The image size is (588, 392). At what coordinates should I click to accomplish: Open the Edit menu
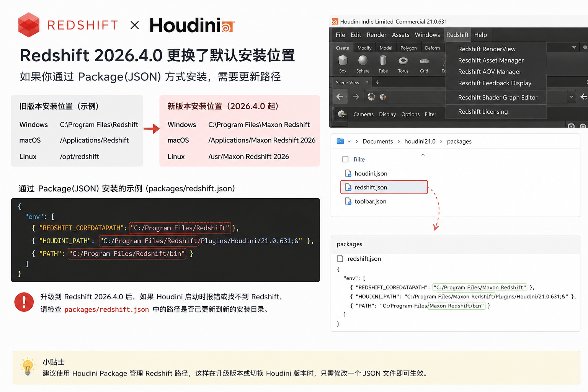356,35
